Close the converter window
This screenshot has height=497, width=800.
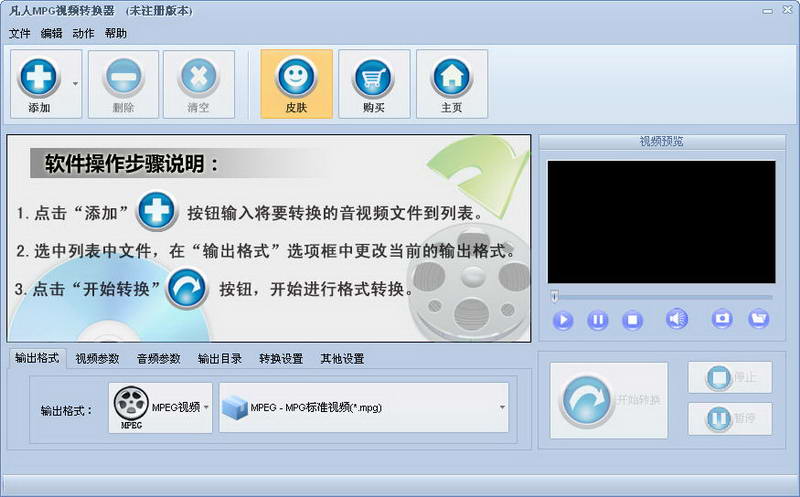click(x=787, y=10)
